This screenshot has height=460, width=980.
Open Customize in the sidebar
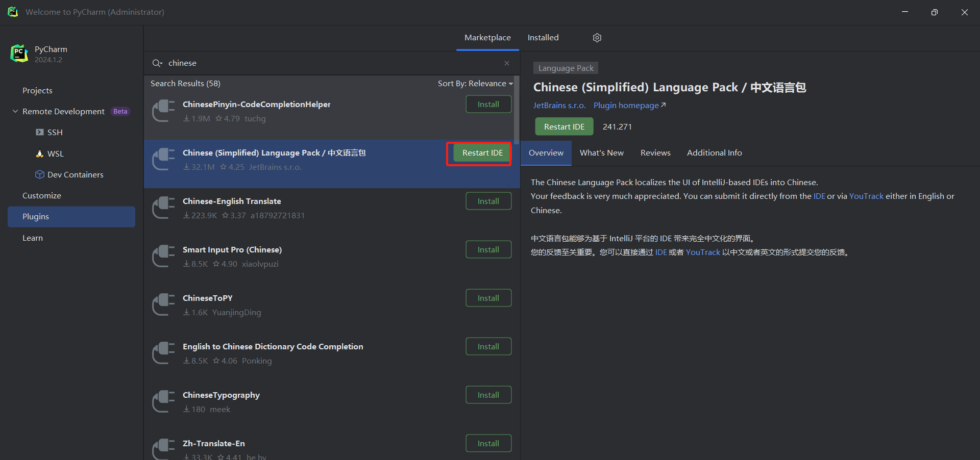[42, 195]
